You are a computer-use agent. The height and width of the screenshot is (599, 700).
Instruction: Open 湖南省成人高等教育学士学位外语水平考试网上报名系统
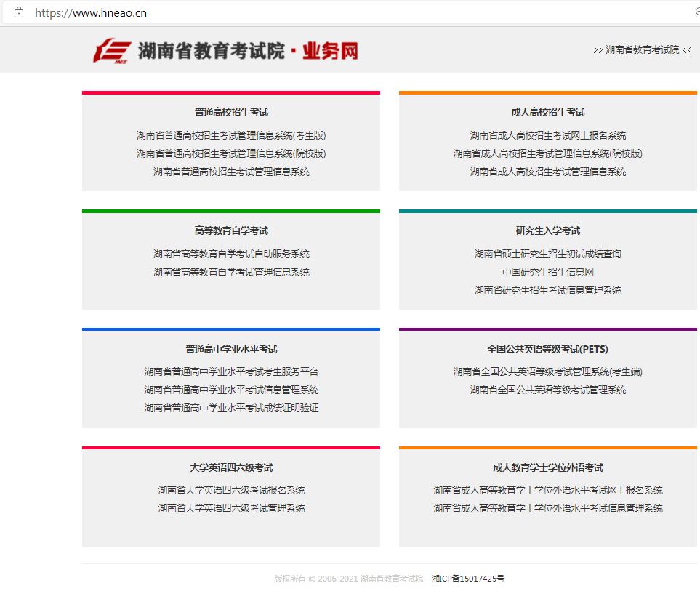548,491
